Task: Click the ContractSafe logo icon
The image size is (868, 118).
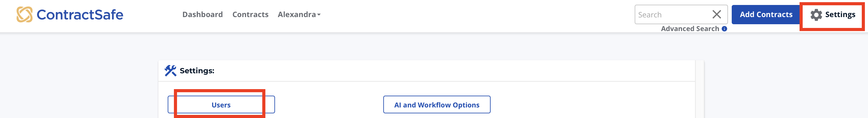Action: [x=25, y=15]
